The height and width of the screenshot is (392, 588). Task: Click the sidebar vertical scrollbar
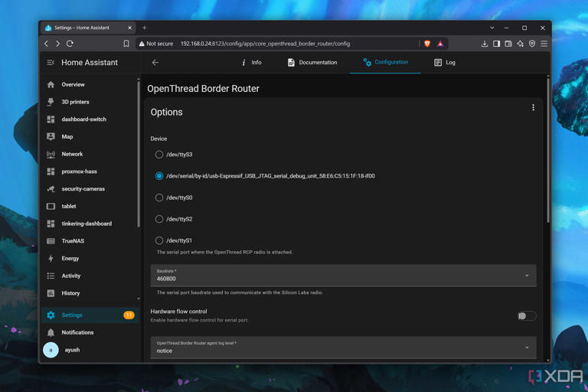[139, 154]
